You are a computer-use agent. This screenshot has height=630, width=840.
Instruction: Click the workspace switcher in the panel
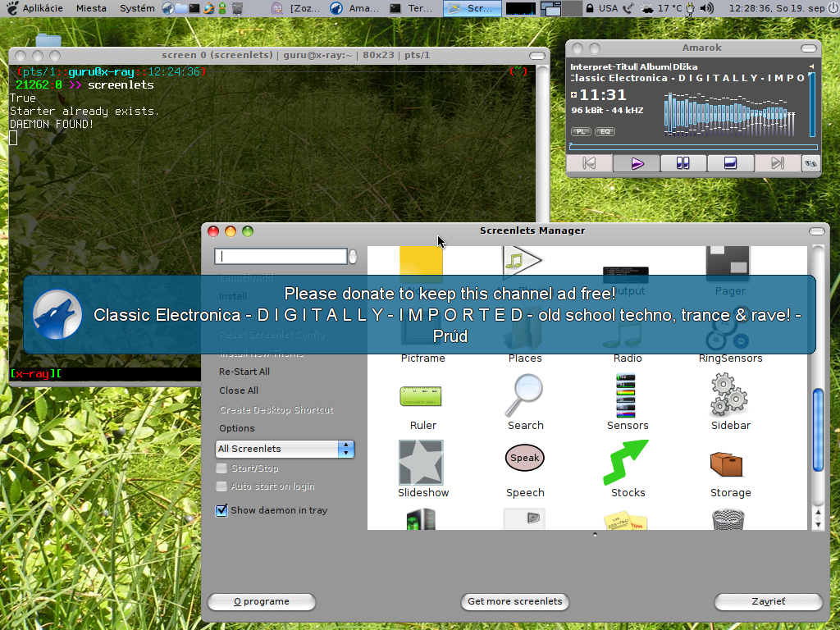[x=560, y=8]
